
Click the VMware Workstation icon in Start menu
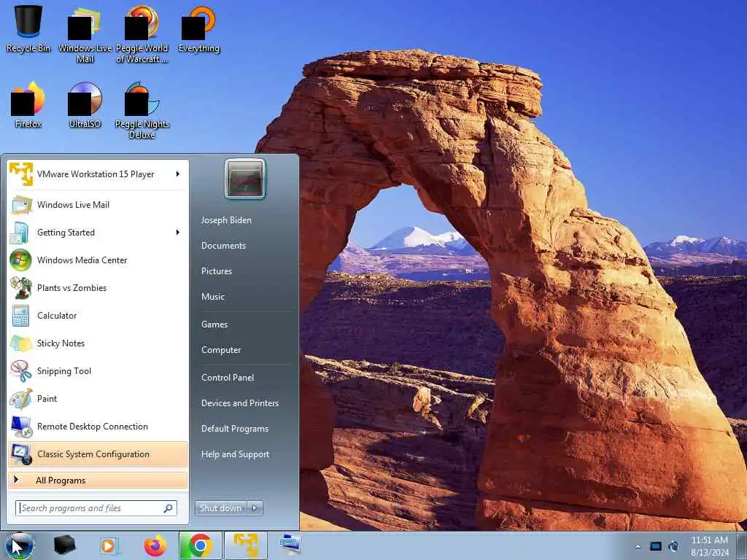[21, 174]
